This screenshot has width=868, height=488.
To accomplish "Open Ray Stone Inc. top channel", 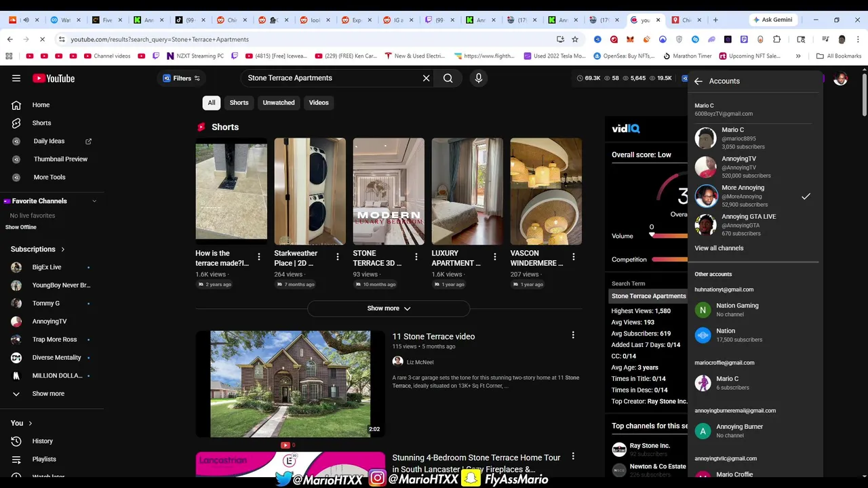I will click(650, 446).
